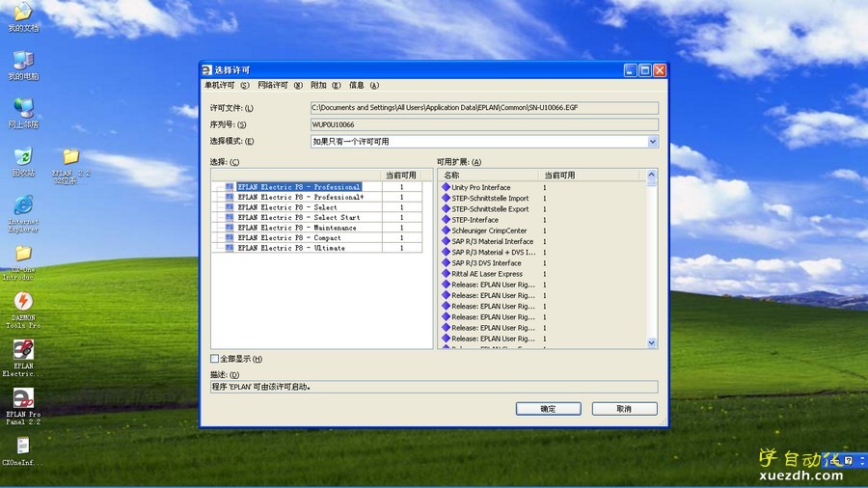Click the diamond icon for SAP R/3 Material Interface
Viewport: 868px width, 488px height.
[446, 241]
